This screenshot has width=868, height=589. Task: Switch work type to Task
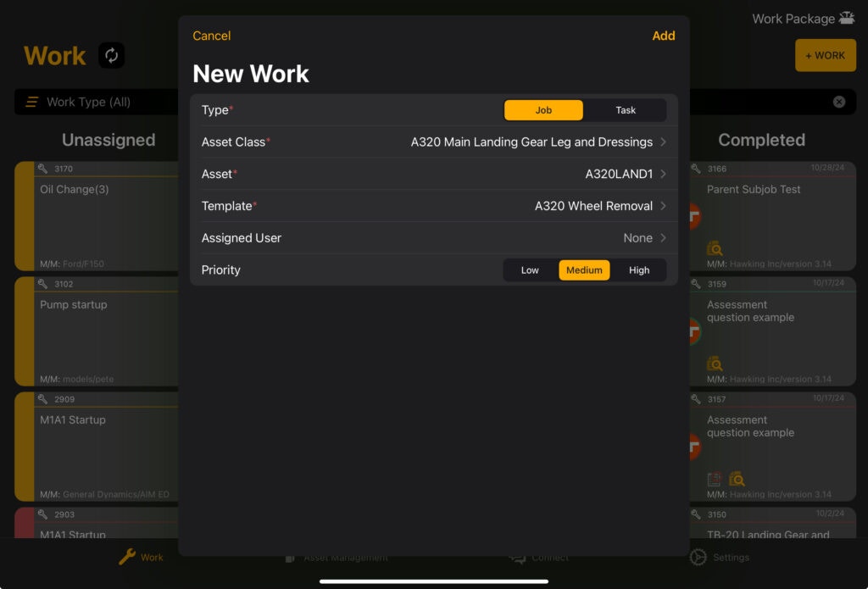tap(625, 109)
